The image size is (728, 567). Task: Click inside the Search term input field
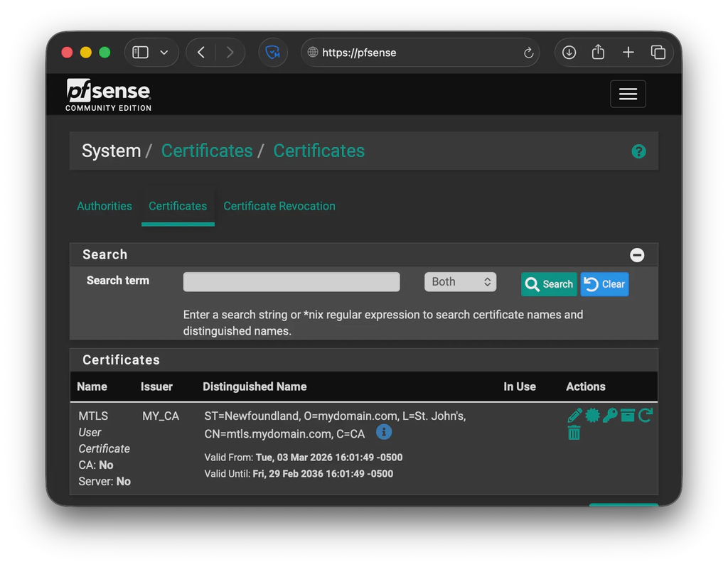[291, 281]
